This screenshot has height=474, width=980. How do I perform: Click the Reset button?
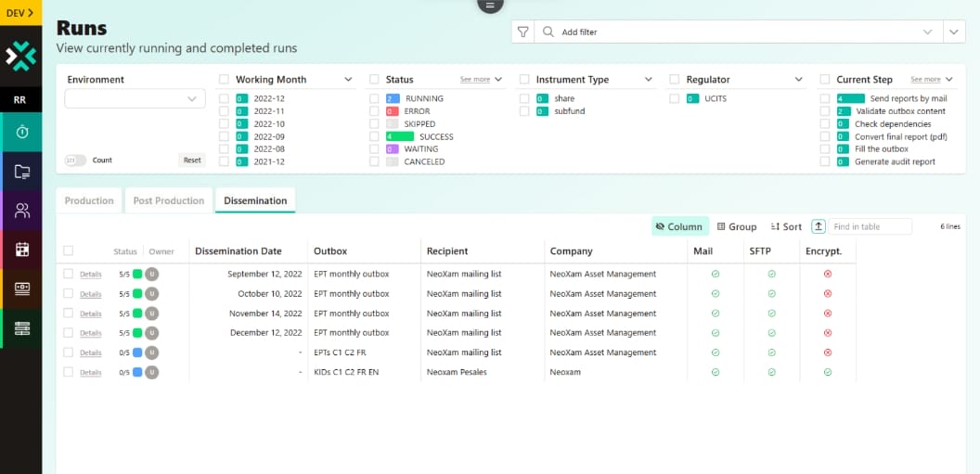[192, 160]
